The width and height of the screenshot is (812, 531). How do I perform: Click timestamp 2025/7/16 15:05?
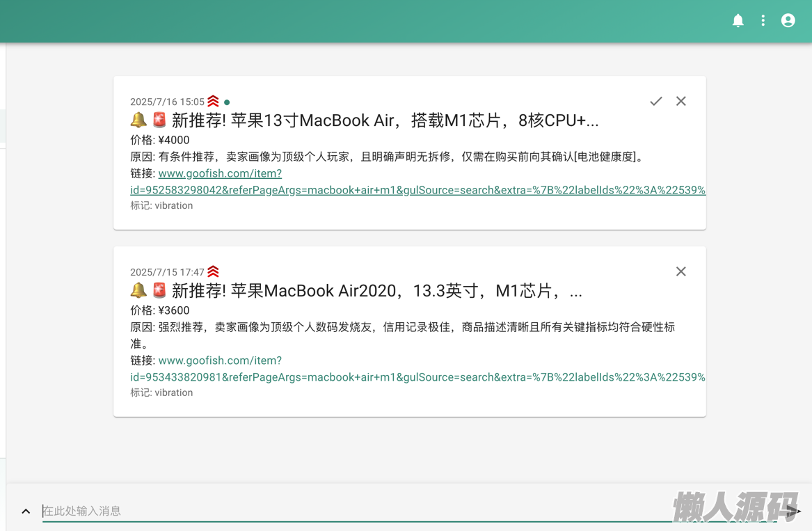click(167, 102)
